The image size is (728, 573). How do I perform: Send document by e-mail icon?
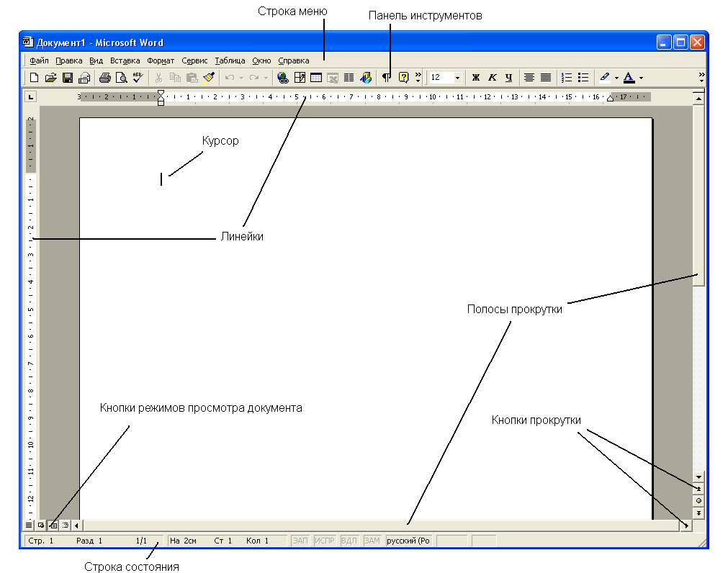pos(84,78)
